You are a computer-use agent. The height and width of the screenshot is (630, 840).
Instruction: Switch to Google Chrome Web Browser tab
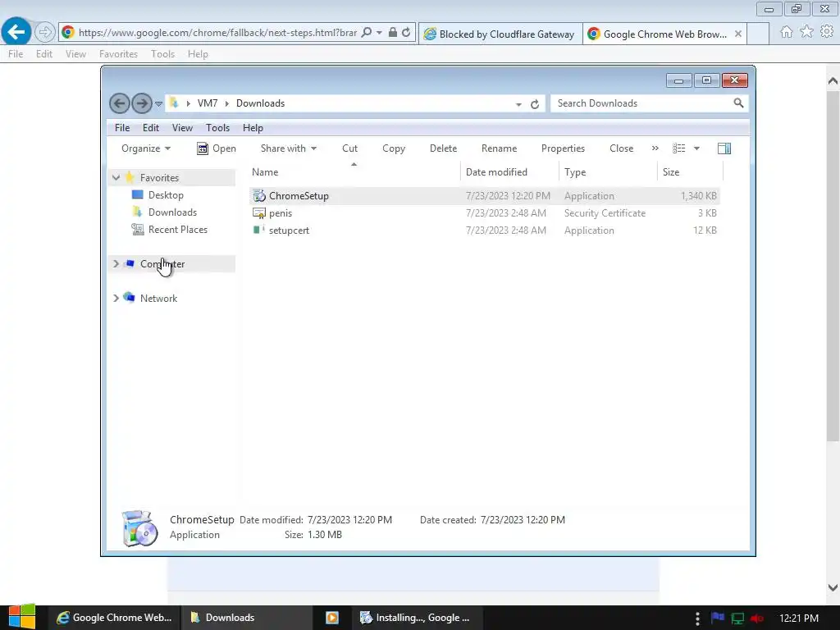[664, 34]
